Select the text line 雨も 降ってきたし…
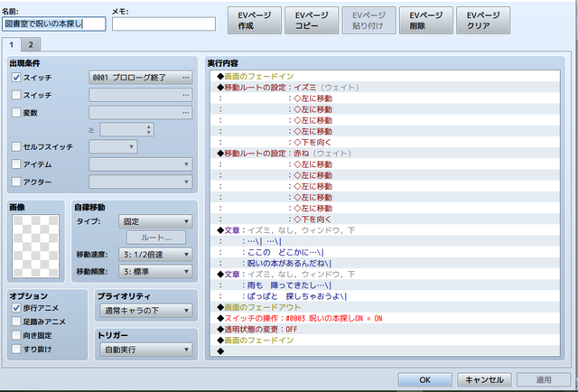The width and height of the screenshot is (578, 392). 386,285
